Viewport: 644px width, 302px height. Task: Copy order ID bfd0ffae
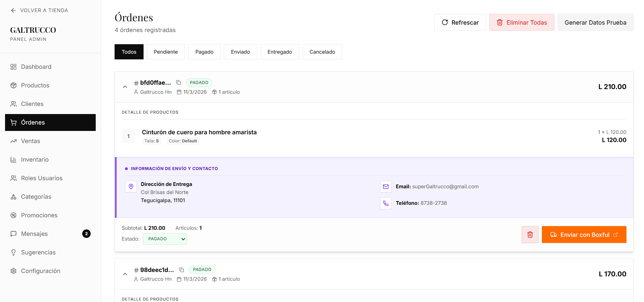pyautogui.click(x=179, y=83)
